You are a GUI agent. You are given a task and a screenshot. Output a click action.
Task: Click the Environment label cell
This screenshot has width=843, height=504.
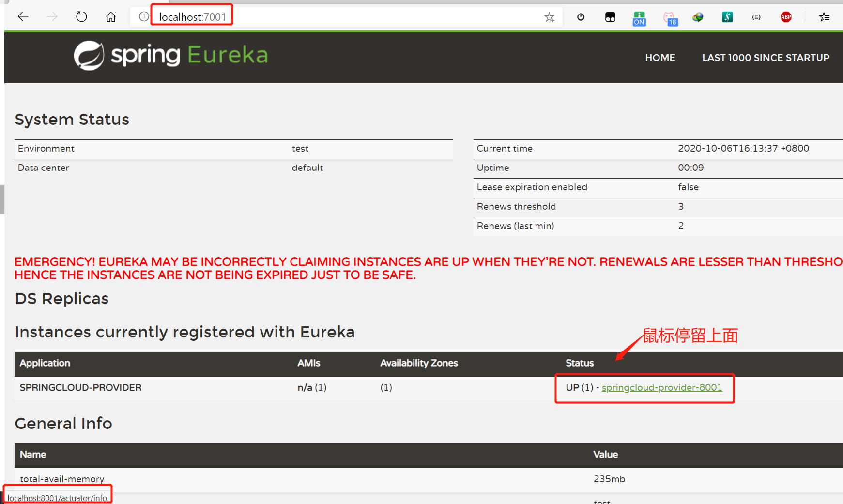[46, 149]
